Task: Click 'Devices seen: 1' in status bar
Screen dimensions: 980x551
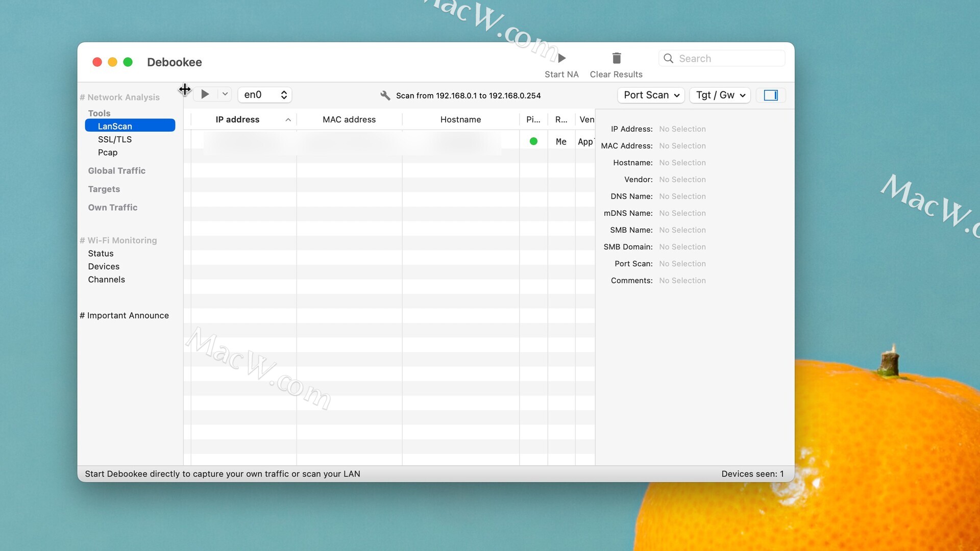Action: coord(752,474)
